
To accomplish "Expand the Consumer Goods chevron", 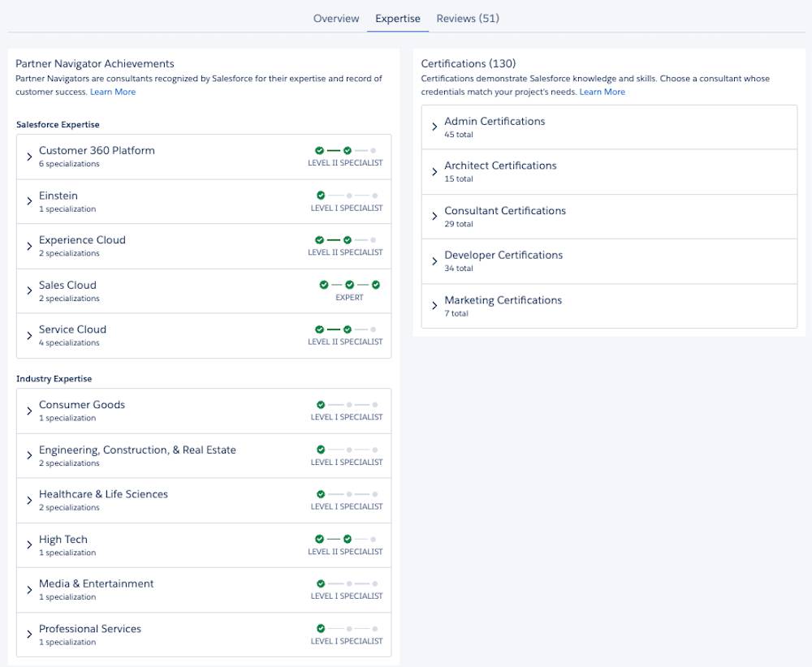I will point(29,411).
